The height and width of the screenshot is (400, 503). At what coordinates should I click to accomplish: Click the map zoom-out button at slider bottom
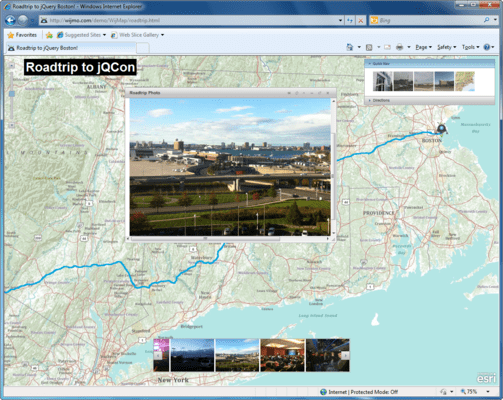[12, 125]
